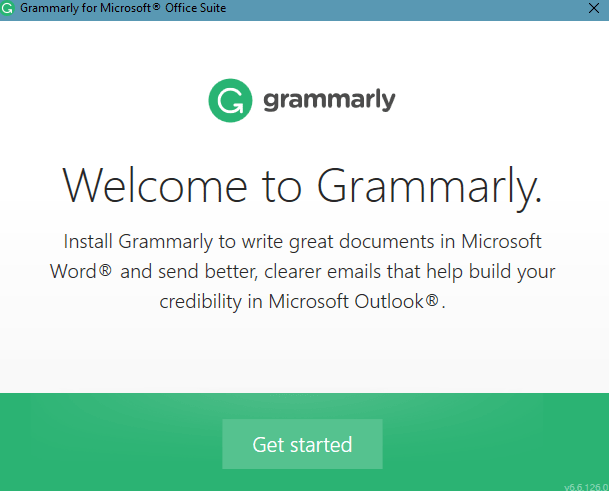Click the title bar text Grammarly for Microsoft
This screenshot has width=609, height=491.
pos(85,8)
